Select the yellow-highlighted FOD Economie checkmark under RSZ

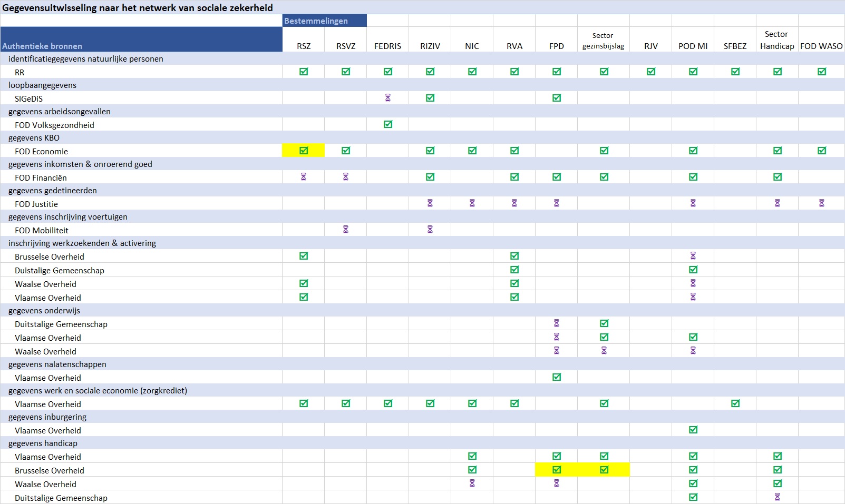[x=304, y=151]
